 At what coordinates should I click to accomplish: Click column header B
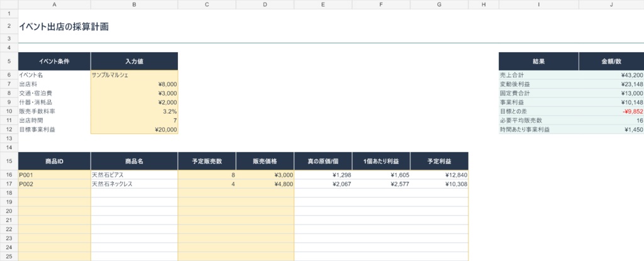coord(135,4)
